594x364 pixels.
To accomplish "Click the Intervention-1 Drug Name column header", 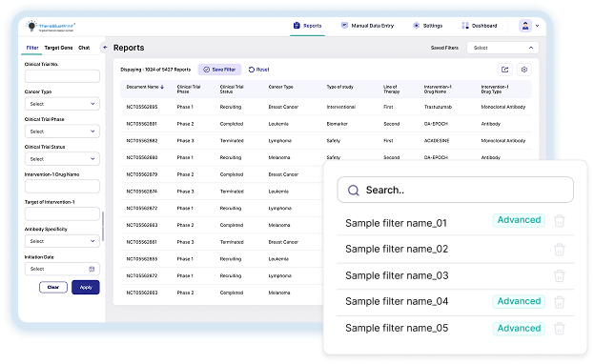I will tap(438, 90).
